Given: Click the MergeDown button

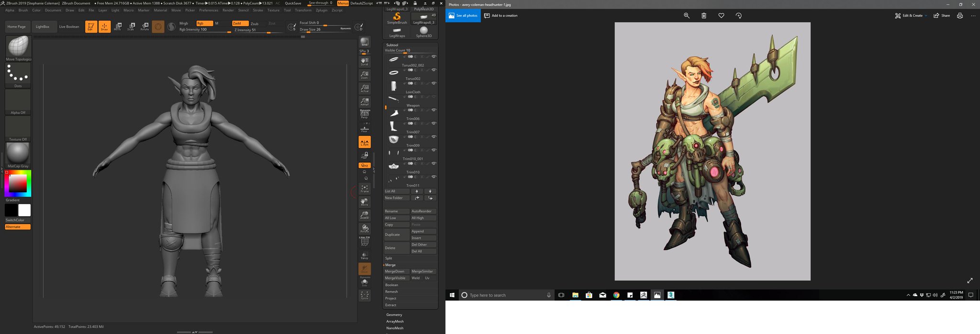Looking at the screenshot, I should [396, 271].
